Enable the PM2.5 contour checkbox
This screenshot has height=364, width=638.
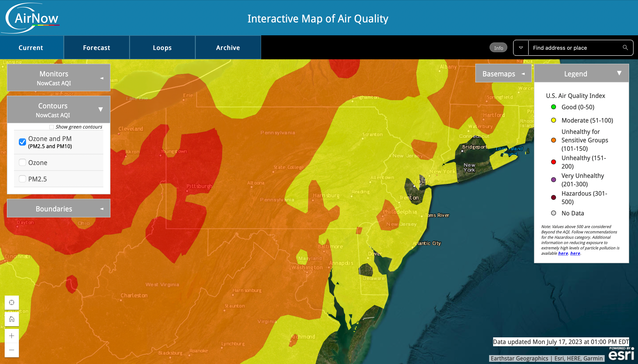[x=22, y=179]
